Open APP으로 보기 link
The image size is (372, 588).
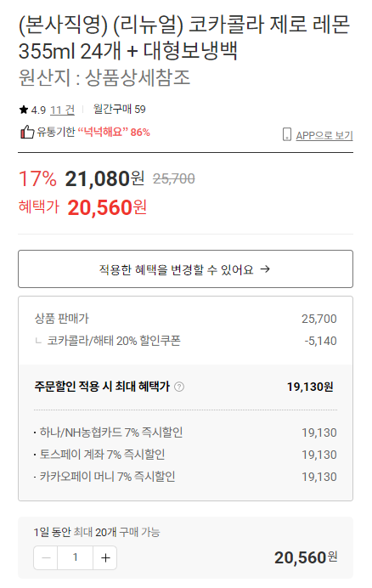coord(324,135)
